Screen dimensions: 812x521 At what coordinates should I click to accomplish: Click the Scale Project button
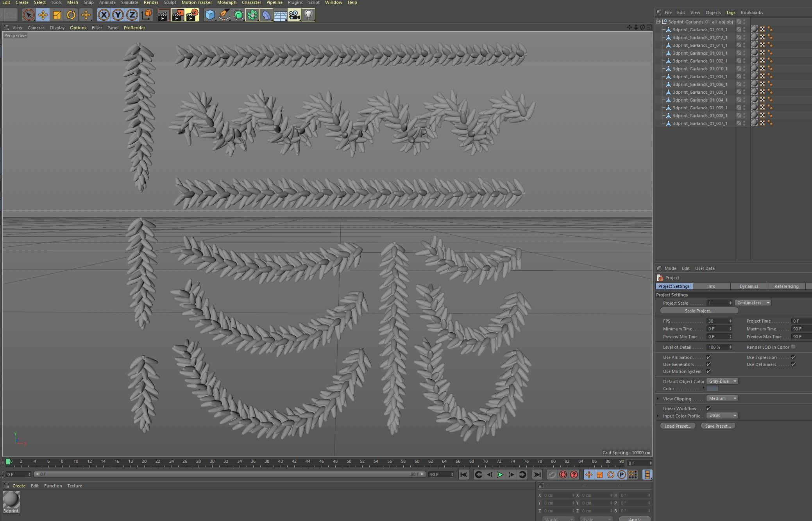point(699,311)
